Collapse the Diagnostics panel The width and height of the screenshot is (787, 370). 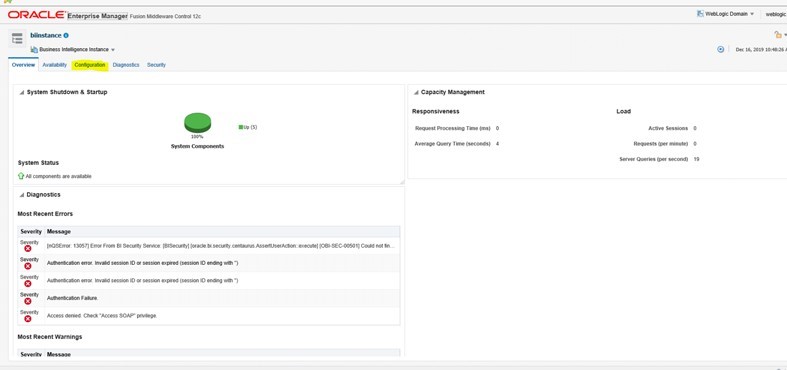[22, 195]
